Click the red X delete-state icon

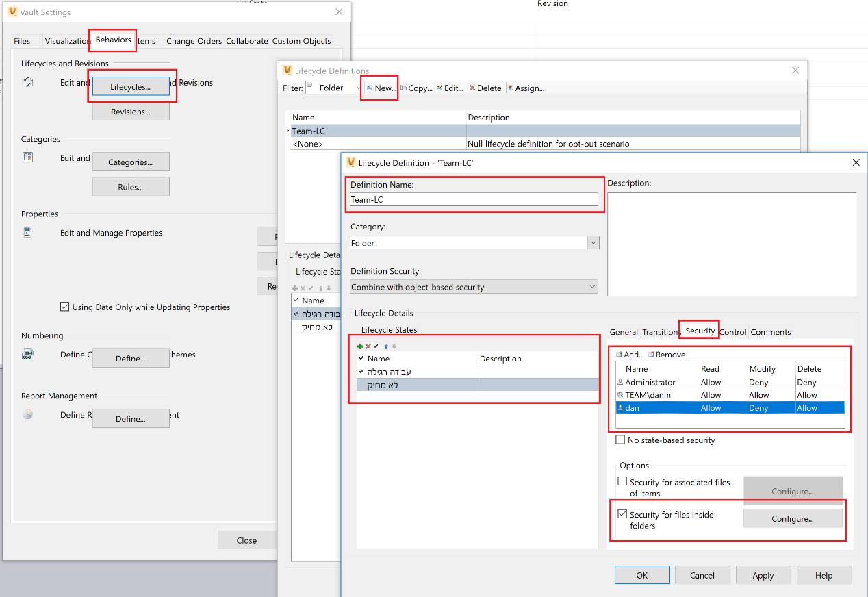tap(368, 347)
